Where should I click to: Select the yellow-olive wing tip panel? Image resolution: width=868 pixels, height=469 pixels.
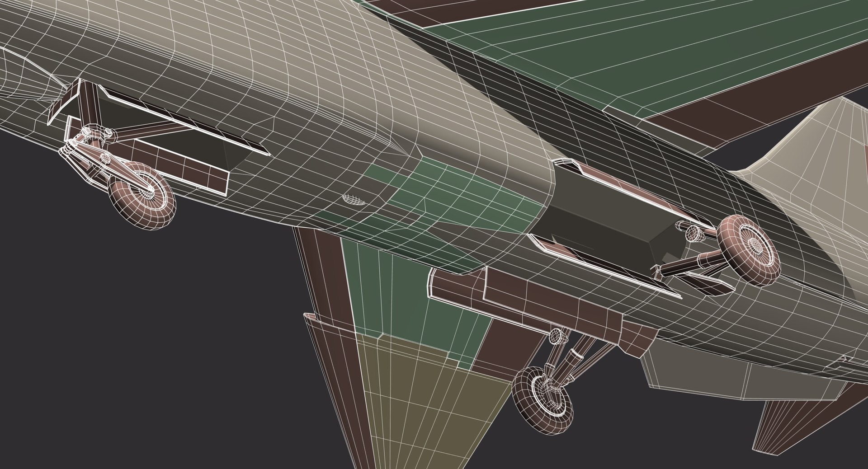click(429, 402)
